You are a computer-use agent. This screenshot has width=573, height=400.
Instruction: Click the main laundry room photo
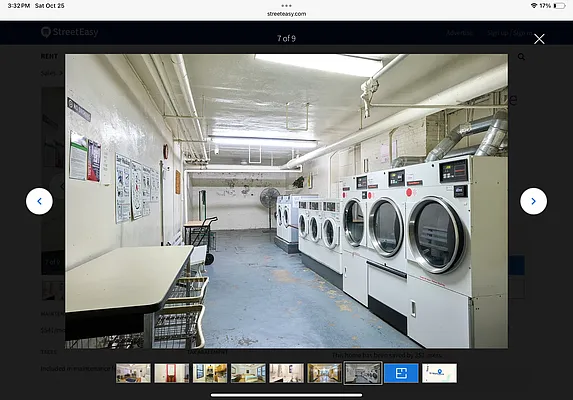(x=286, y=201)
